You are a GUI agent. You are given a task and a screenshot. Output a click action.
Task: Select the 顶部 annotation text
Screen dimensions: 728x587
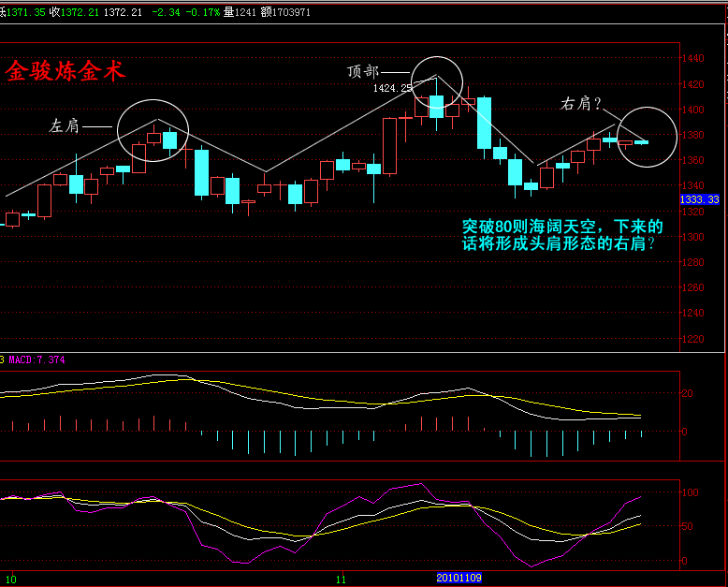tap(362, 71)
